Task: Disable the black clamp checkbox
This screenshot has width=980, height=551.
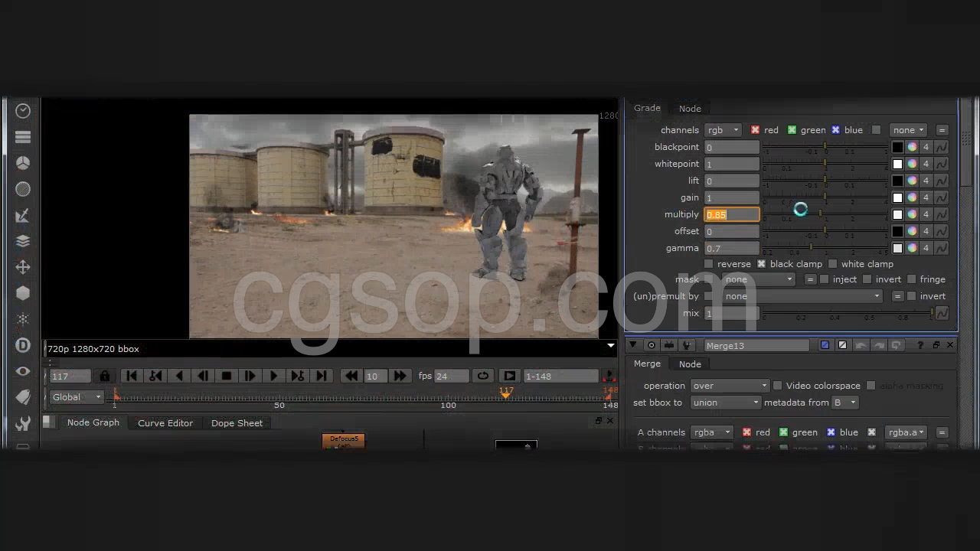Action: click(x=761, y=264)
